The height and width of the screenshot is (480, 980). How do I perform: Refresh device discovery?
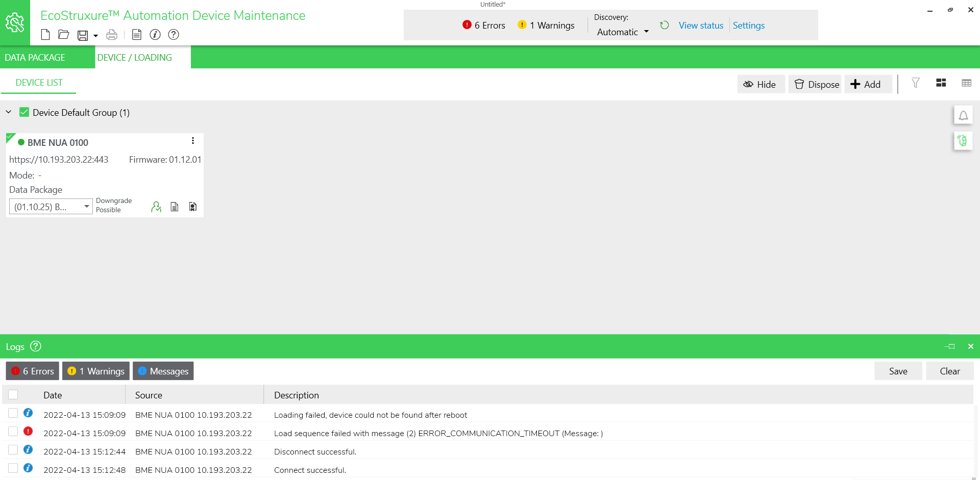coord(664,25)
